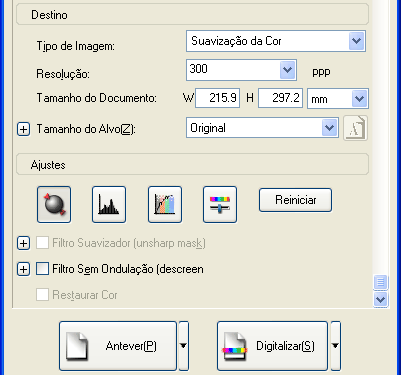Click the page orientation icon beside Original

coord(355,128)
